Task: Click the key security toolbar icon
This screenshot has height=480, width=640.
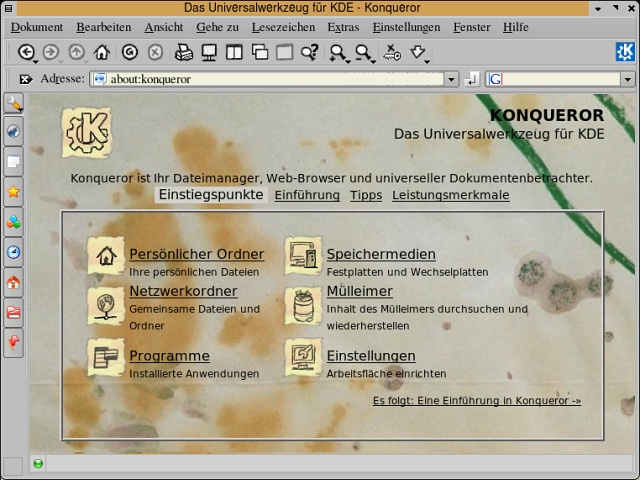Action: 392,52
